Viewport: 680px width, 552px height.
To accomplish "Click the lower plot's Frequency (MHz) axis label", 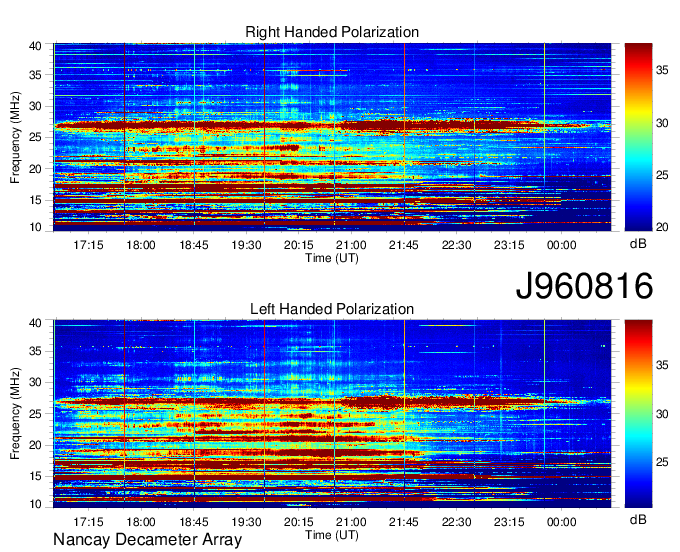I will pyautogui.click(x=15, y=414).
